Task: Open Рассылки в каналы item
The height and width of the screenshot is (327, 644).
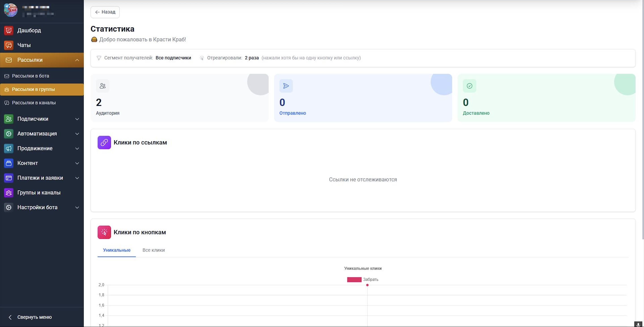Action: 34,103
